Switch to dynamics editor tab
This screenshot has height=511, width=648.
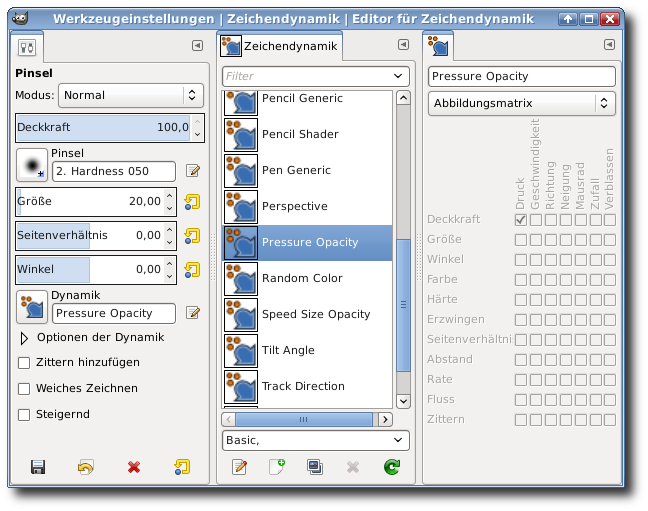(438, 46)
